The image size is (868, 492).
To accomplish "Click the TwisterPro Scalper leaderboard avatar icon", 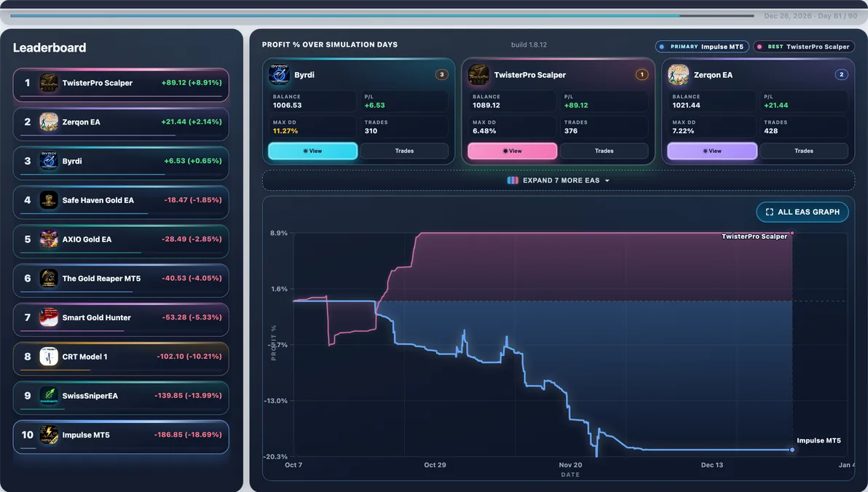I will [x=49, y=83].
